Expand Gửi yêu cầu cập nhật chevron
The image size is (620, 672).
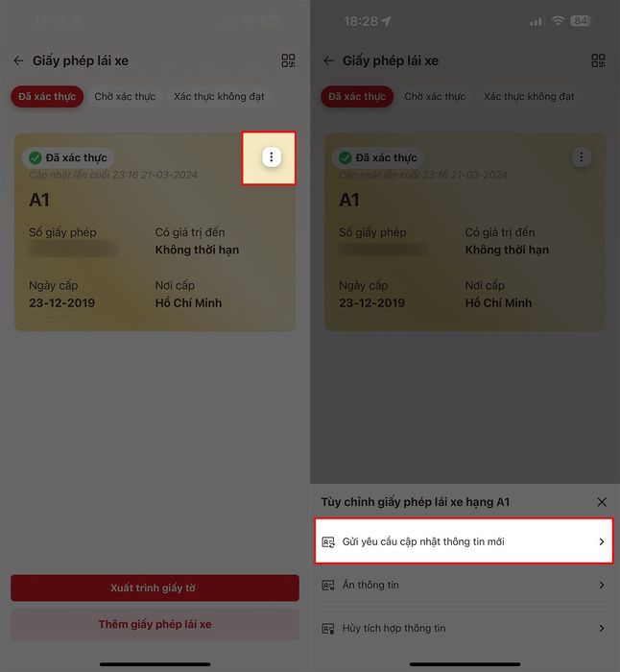pos(602,541)
